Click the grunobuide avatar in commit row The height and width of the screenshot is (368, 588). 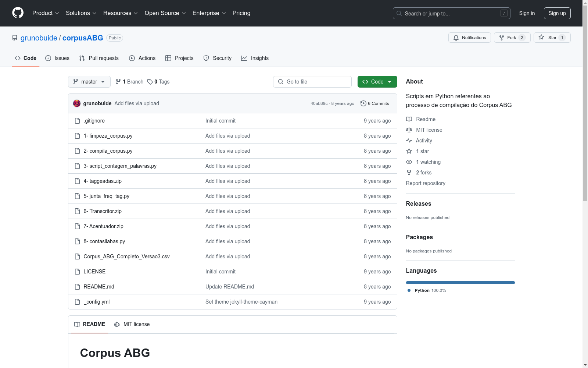77,103
